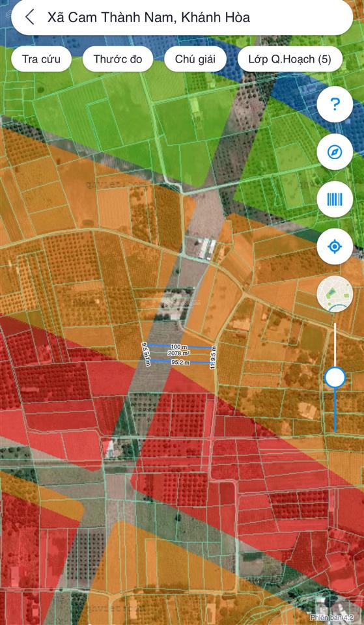The height and width of the screenshot is (625, 364).
Task: Click the 100 m measurement label
Action: [178, 347]
